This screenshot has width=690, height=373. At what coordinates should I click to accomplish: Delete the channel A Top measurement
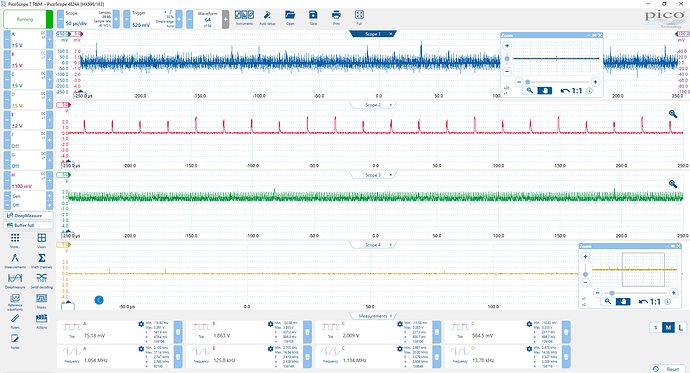(178, 332)
